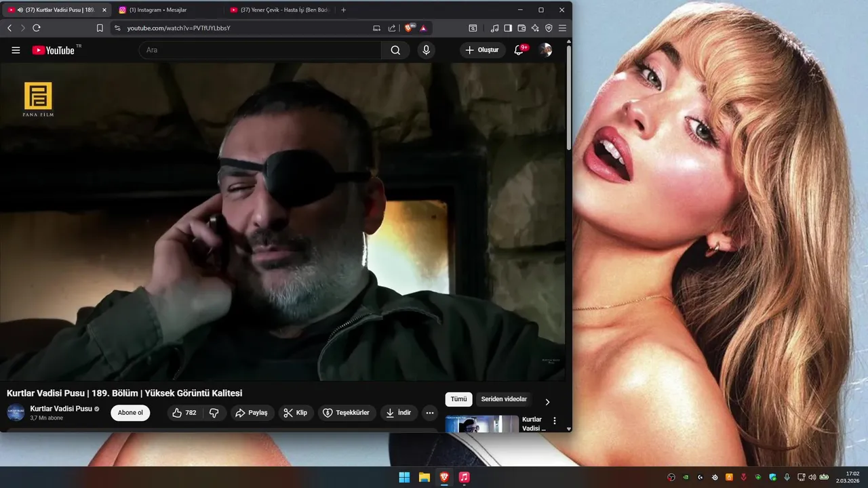Open the NVIDIA tray icon
868x488 pixels.
[686, 477]
